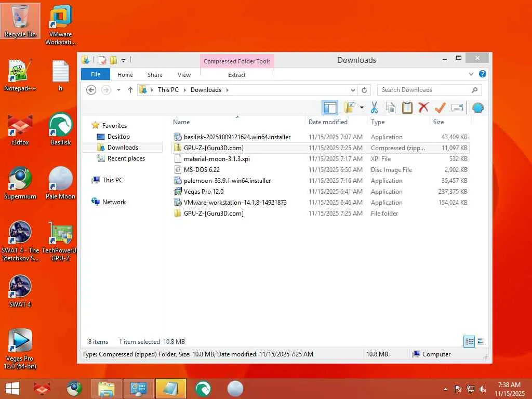Viewport: 532px width, 399px height.
Task: Sort by the Type column header
Action: coord(398,122)
